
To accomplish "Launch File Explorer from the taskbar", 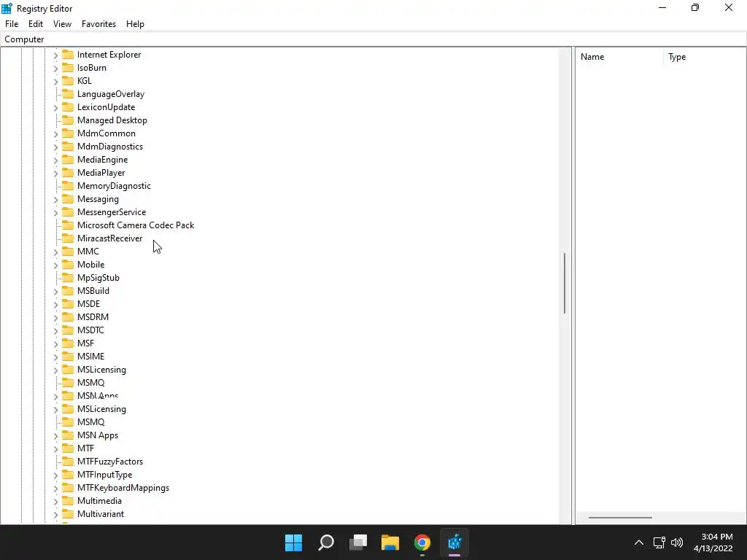I will tap(390, 542).
